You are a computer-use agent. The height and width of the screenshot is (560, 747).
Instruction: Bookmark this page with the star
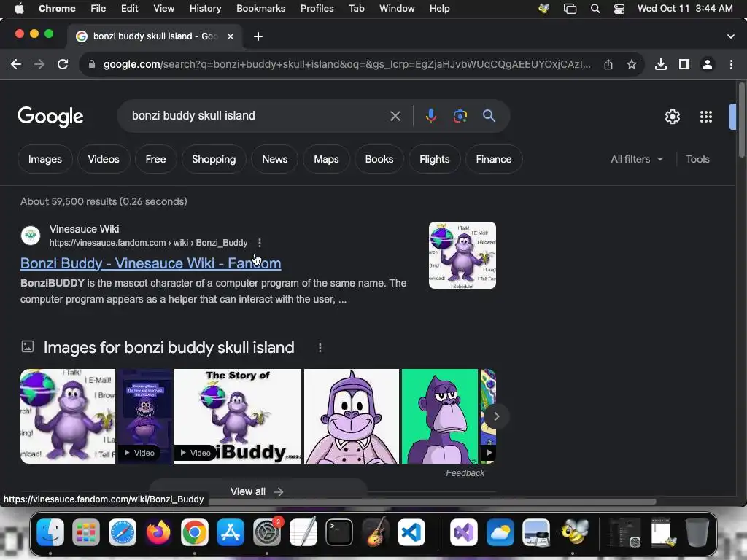pyautogui.click(x=631, y=64)
